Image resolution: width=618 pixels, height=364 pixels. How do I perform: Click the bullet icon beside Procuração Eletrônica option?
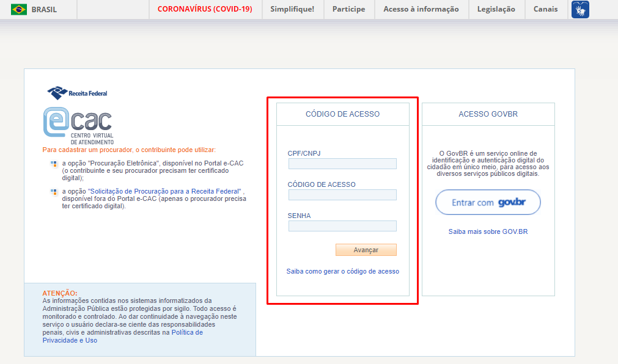[54, 164]
